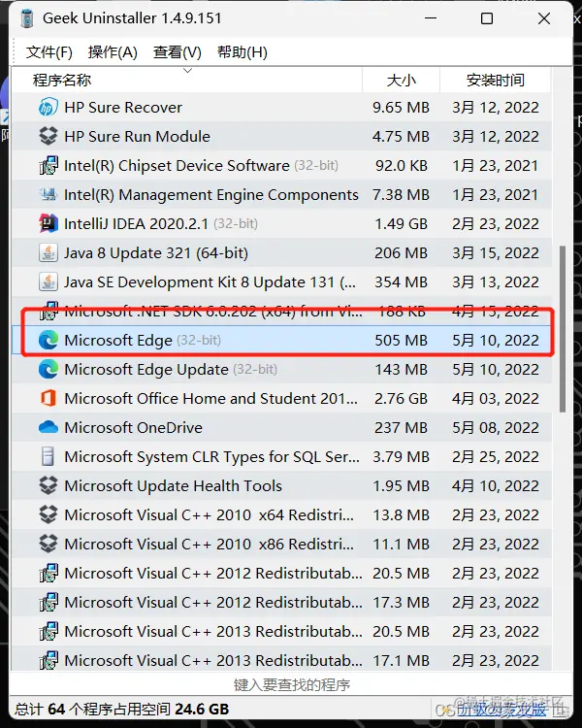Click the Microsoft Edge Update icon
The width and height of the screenshot is (582, 728).
click(48, 370)
